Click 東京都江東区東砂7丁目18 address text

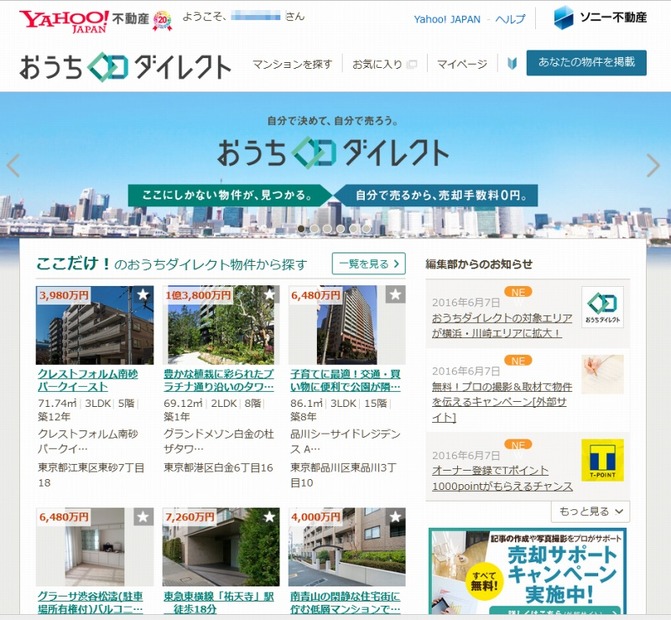pos(91,475)
